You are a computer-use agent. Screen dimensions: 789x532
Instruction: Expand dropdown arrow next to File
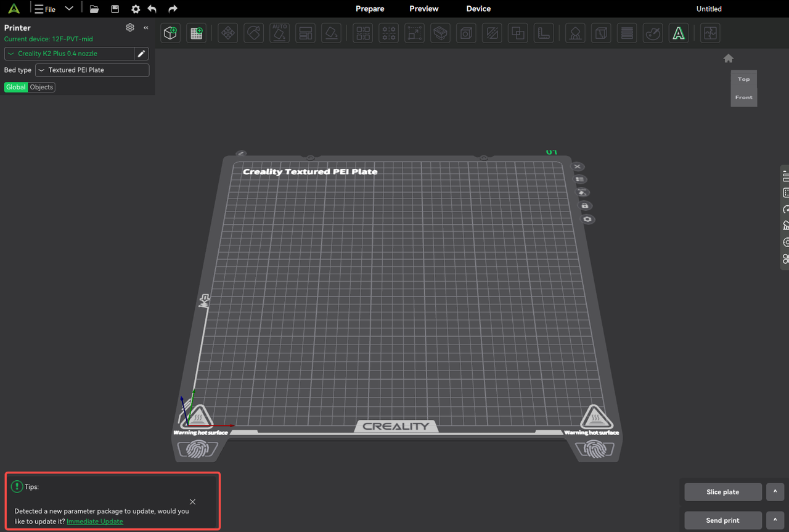[x=69, y=9]
